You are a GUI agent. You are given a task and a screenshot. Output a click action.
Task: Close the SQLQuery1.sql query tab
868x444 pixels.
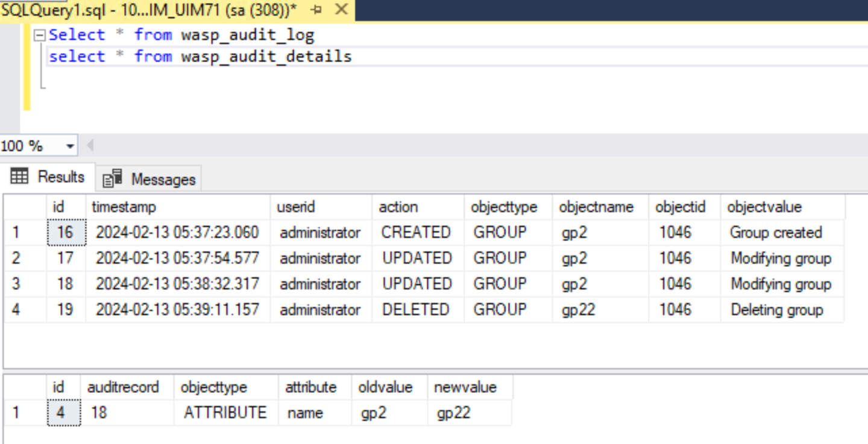coord(341,10)
